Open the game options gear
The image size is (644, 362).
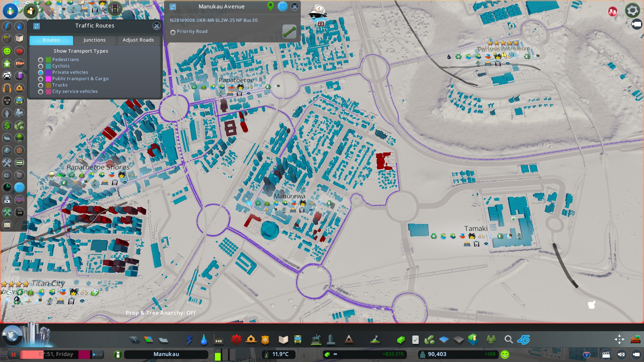point(632,11)
